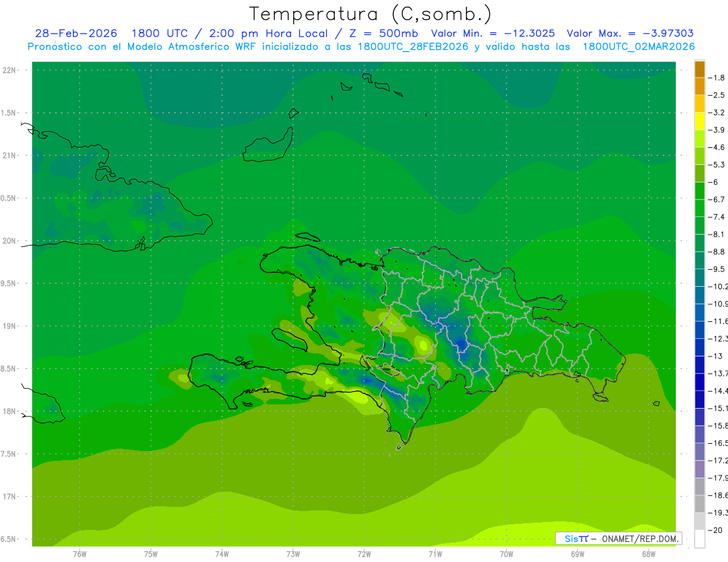Image resolution: width=728 pixels, height=562 pixels.
Task: Click the '20N' latitude label
Action: pos(9,241)
